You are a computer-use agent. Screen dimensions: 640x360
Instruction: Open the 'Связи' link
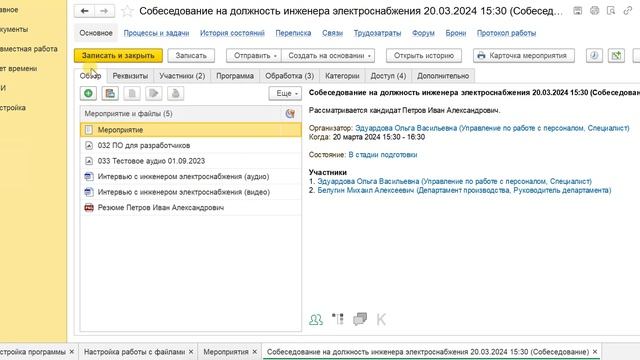coord(332,33)
